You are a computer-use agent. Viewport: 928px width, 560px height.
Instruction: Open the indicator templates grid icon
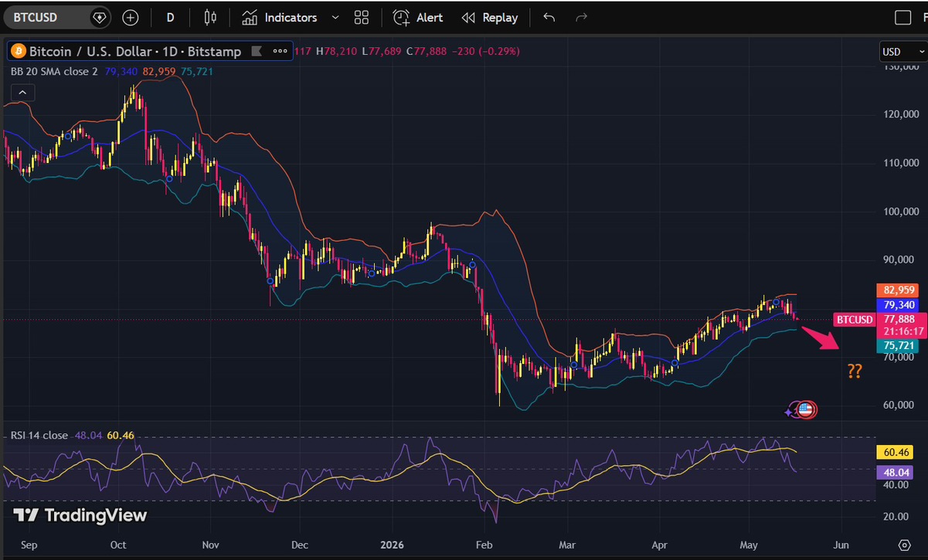click(361, 17)
